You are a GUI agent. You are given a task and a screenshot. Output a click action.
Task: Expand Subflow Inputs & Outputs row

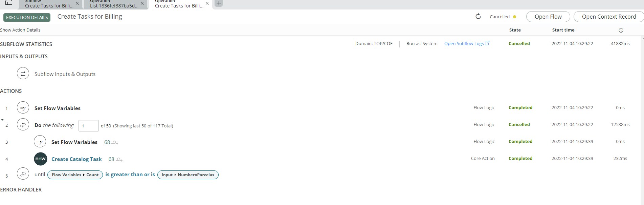65,74
